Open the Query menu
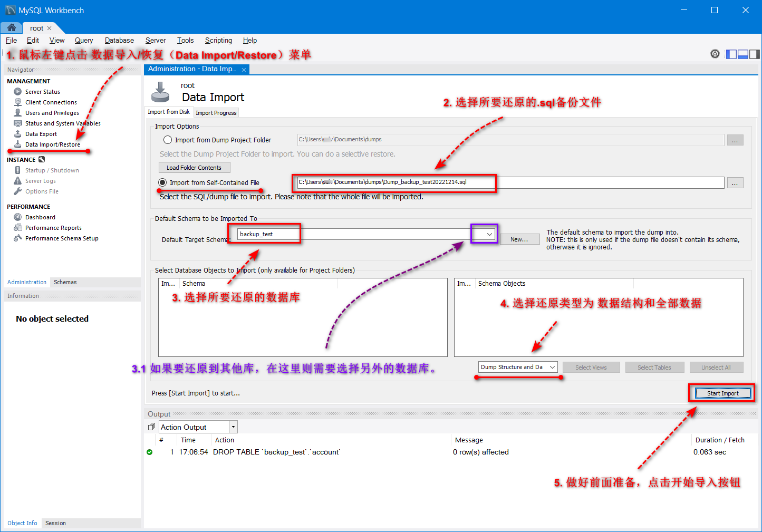Viewport: 762px width, 532px height. [84, 40]
